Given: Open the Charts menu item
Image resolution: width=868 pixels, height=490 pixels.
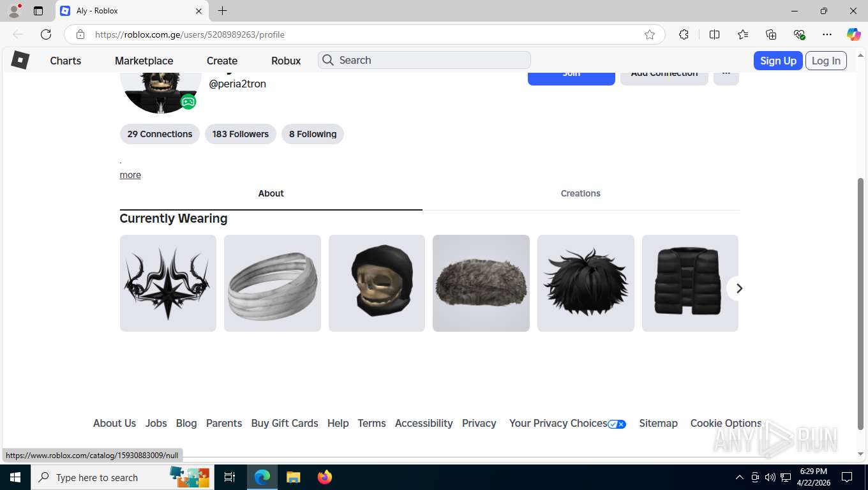Looking at the screenshot, I should (x=66, y=61).
